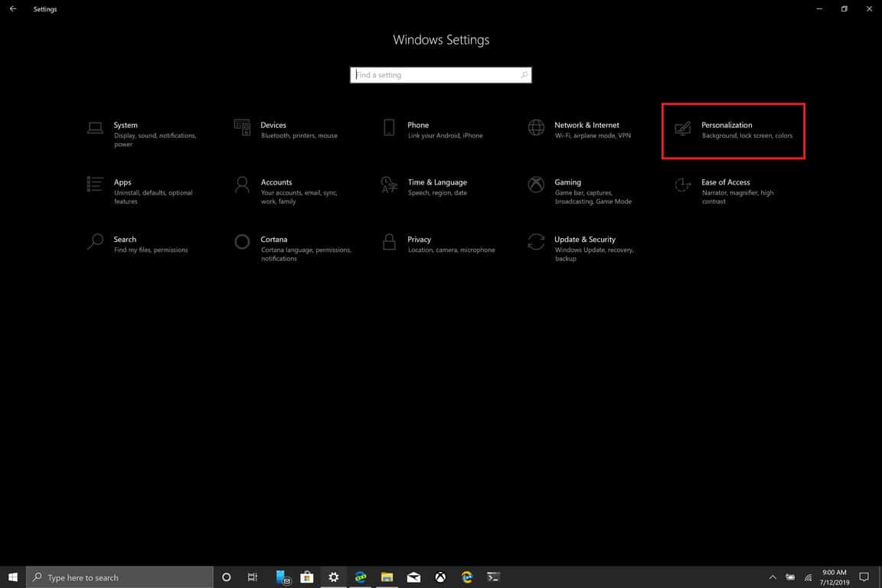Open the terminal app on the taskbar
882x588 pixels.
493,577
